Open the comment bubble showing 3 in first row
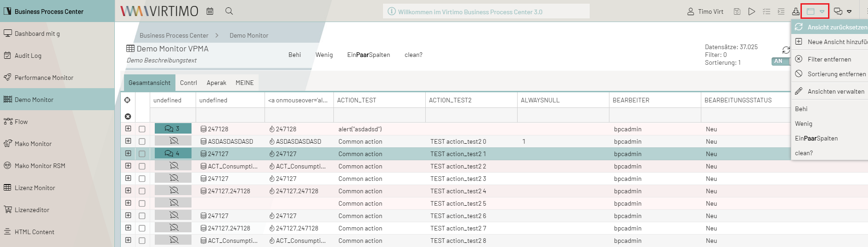Screen dimensions: 868x247 (x=173, y=129)
